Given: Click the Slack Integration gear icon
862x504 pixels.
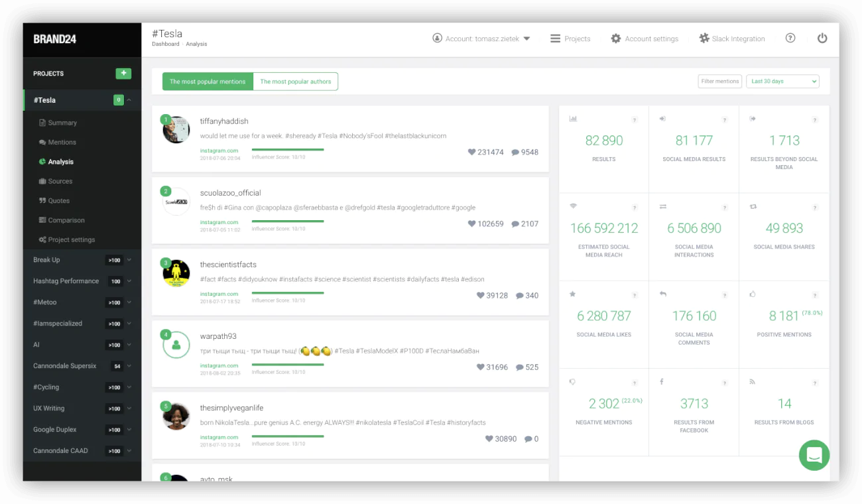Looking at the screenshot, I should [x=704, y=38].
